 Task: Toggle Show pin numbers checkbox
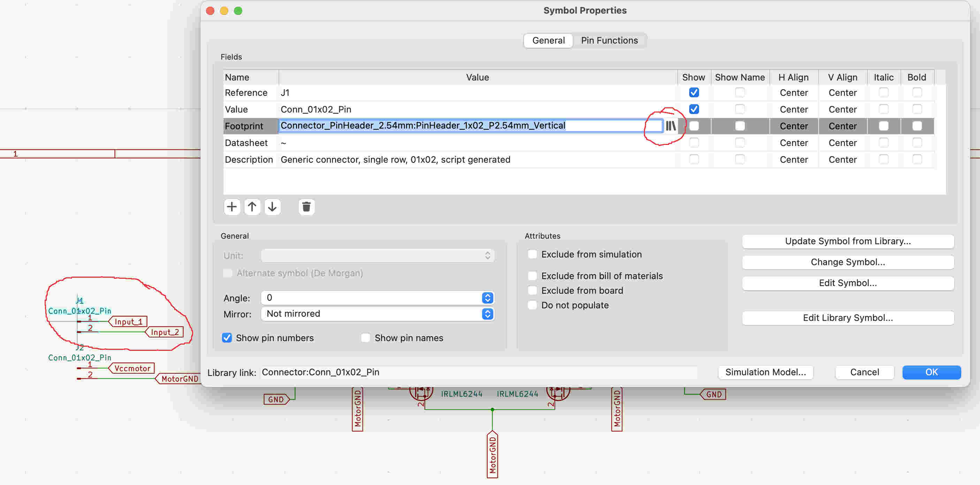point(227,338)
